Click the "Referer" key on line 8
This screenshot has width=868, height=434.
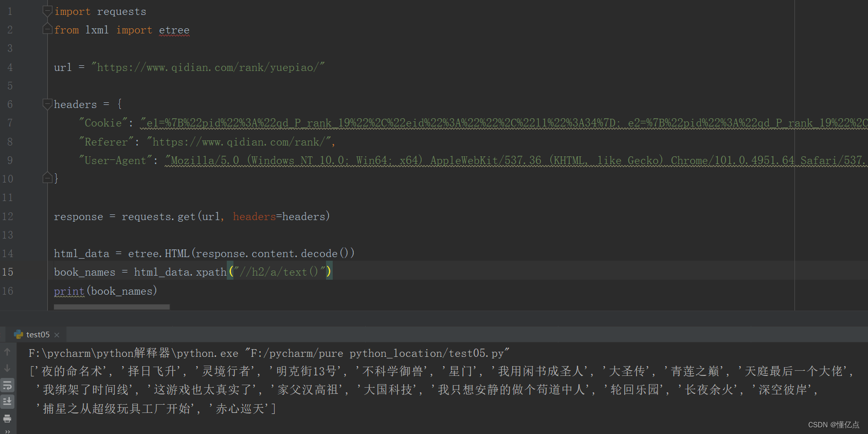coord(106,142)
